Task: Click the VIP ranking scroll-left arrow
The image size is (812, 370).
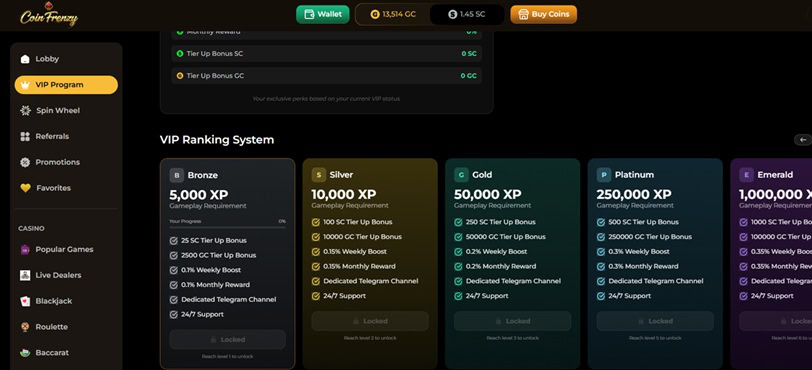Action: pyautogui.click(x=803, y=140)
